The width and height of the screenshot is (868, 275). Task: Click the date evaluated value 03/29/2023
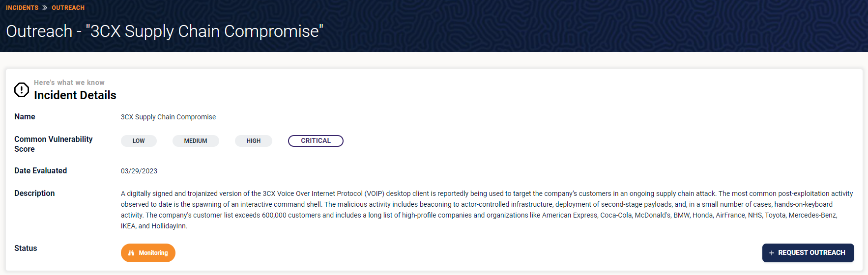coord(139,171)
